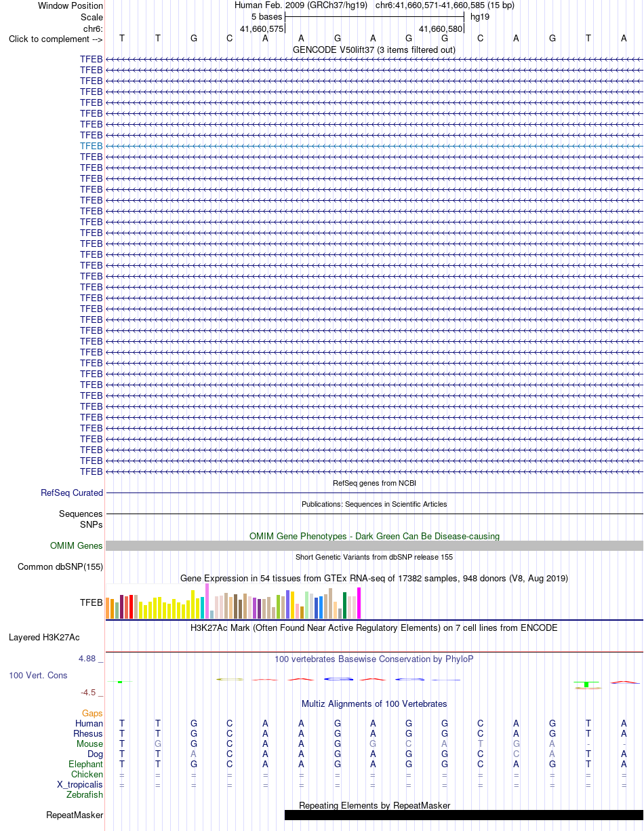Select the Zebrafish species label

[x=85, y=795]
